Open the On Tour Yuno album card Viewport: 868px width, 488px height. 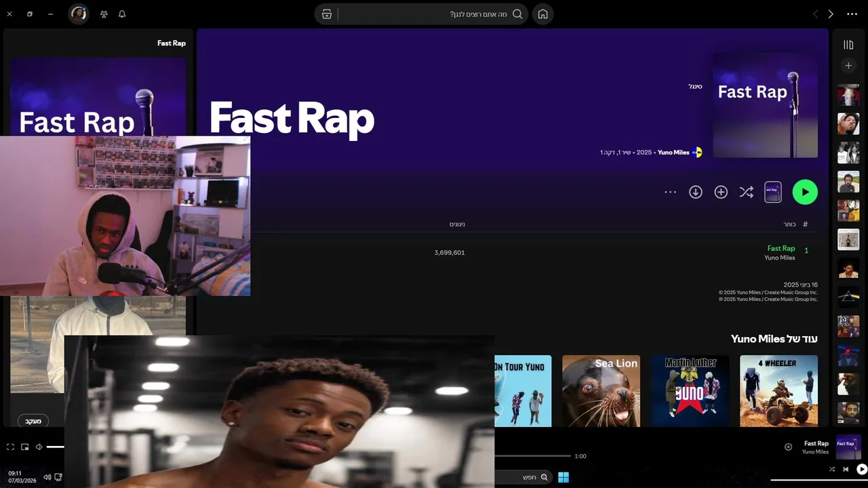point(523,391)
